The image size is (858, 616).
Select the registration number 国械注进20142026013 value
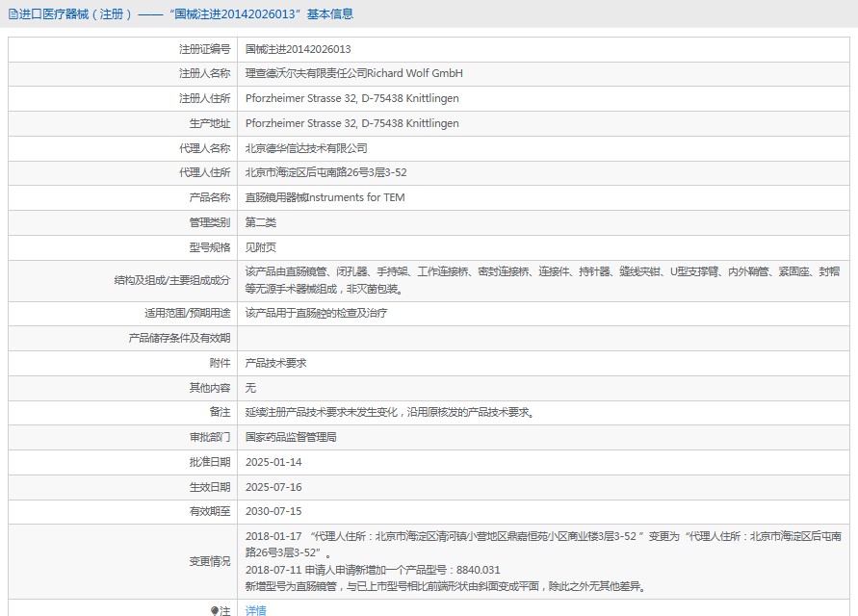click(298, 49)
